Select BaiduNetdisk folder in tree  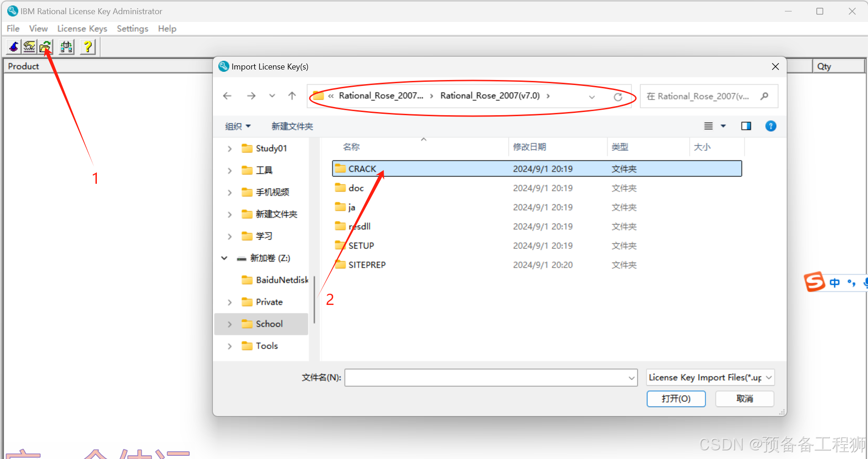click(274, 280)
